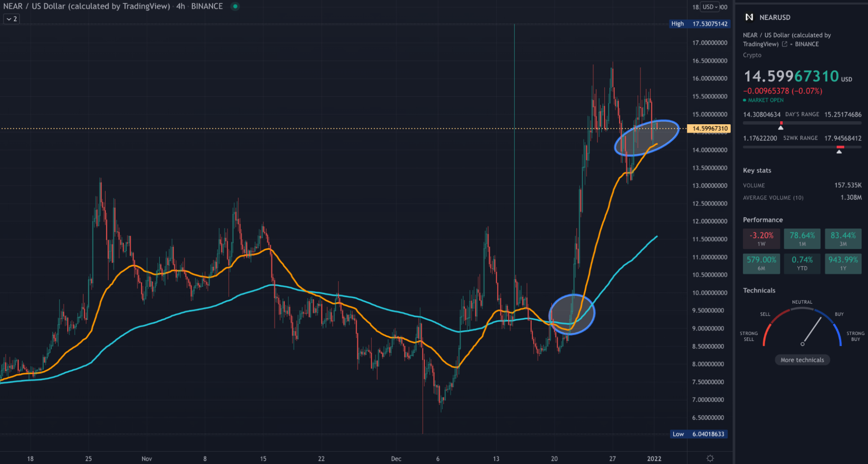Image resolution: width=868 pixels, height=464 pixels.
Task: Click the technicals gauge needle
Action: coord(812,331)
